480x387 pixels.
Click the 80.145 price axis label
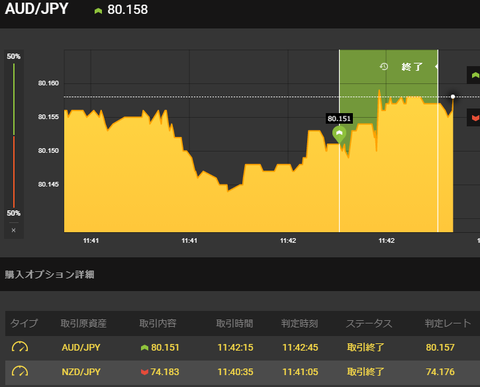tap(48, 184)
